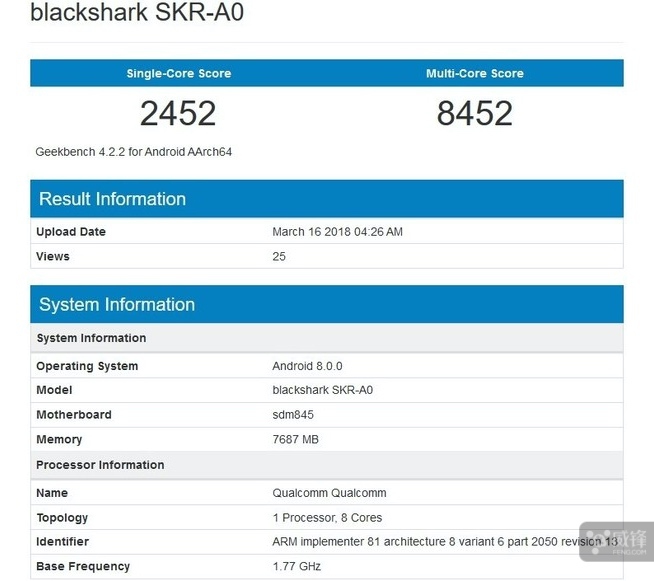The width and height of the screenshot is (654, 581).
Task: Select the Single-Core Score header
Action: tap(178, 73)
